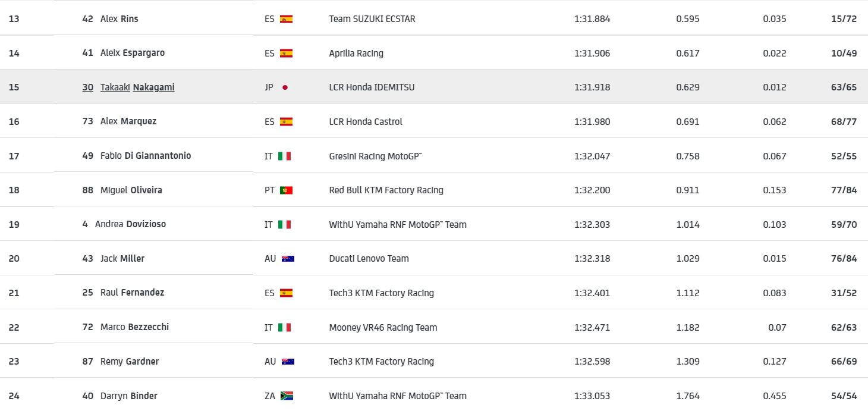Click Spain flag icon beside Alex Rins
The height and width of the screenshot is (411, 868).
pyautogui.click(x=286, y=19)
